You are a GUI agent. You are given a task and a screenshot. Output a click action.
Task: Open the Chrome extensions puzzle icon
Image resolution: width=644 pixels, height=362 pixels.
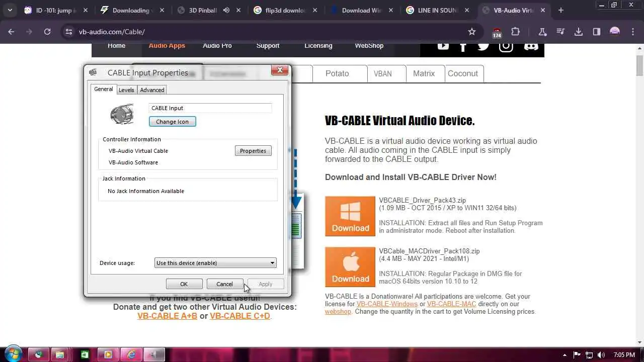click(x=515, y=32)
